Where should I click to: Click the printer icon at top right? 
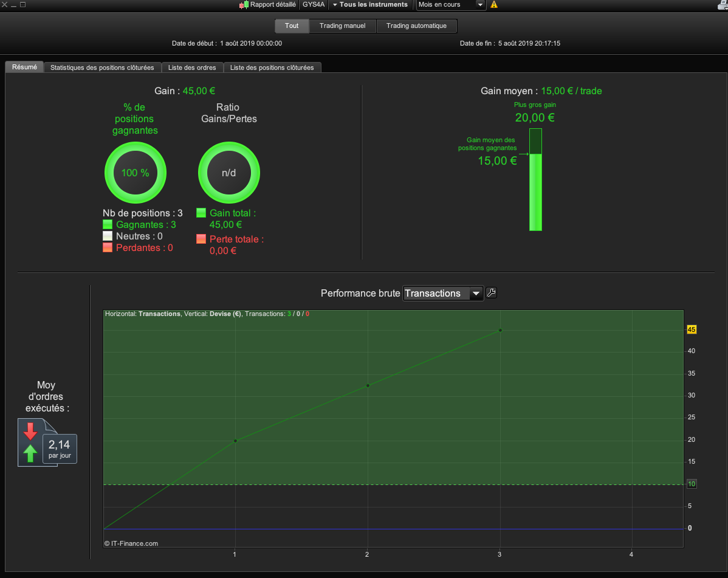pos(722,5)
